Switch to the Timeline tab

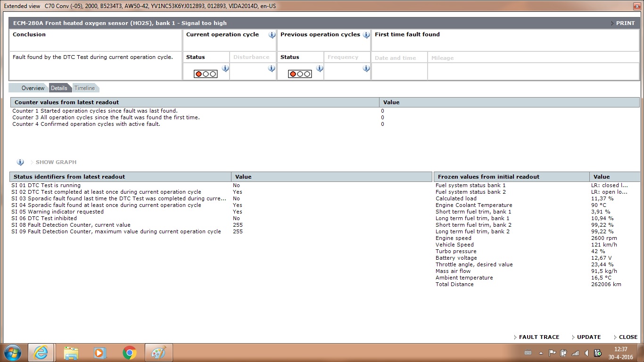tap(85, 88)
